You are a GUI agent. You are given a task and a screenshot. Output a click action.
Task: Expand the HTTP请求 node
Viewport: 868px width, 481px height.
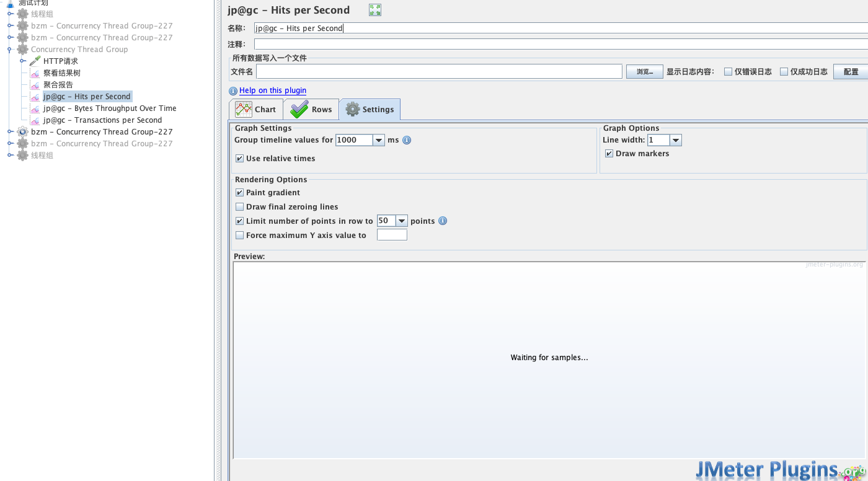coord(22,61)
